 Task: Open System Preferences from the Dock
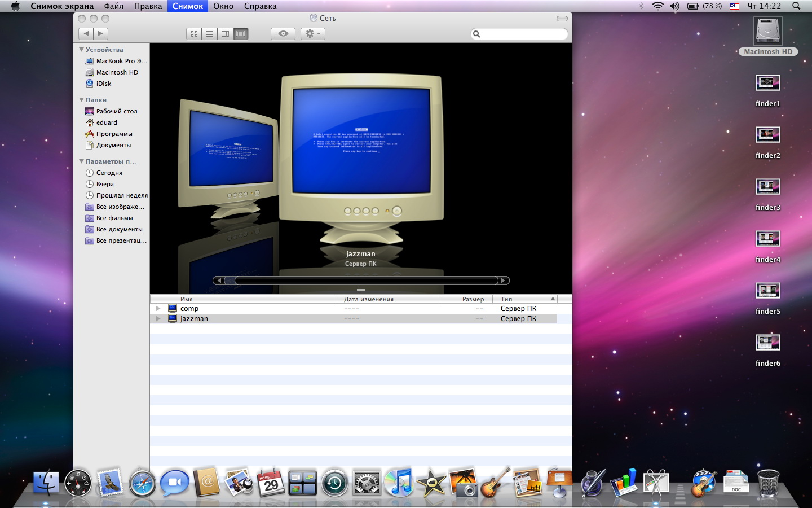(x=367, y=484)
